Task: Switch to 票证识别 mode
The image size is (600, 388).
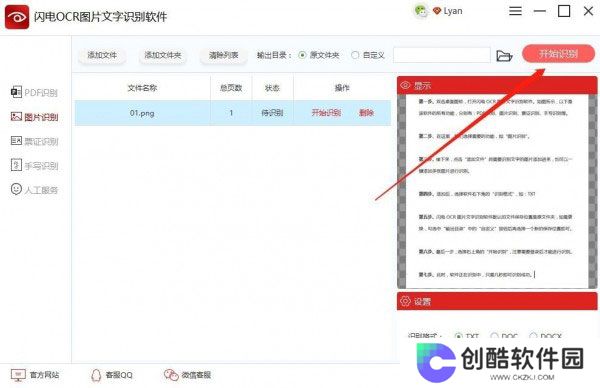Action: (34, 141)
